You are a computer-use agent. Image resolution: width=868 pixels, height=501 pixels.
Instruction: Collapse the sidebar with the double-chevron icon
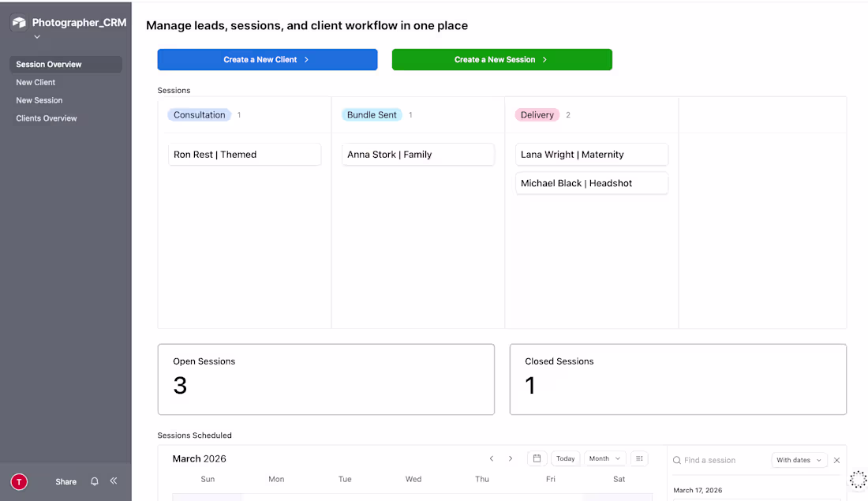pyautogui.click(x=113, y=481)
